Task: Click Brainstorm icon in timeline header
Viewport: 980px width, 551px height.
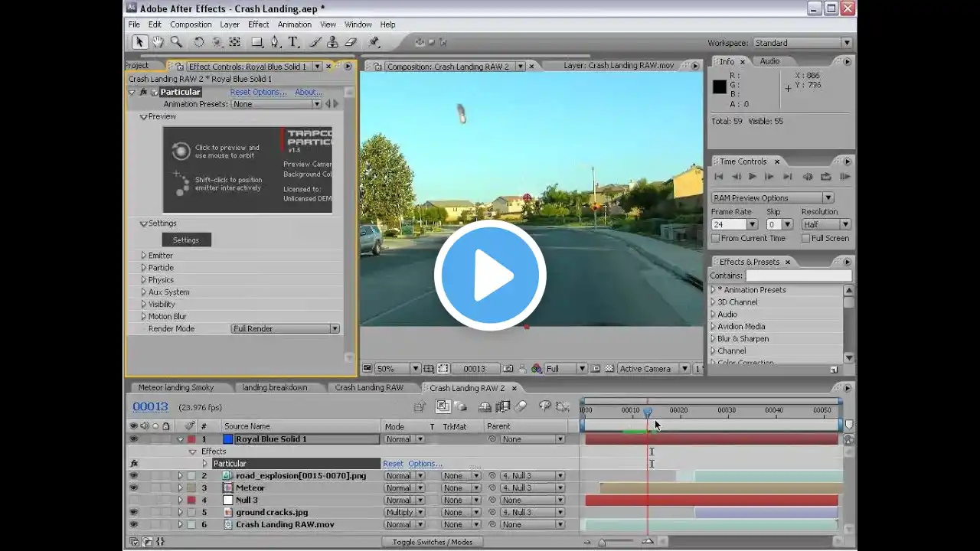Action: click(x=545, y=406)
